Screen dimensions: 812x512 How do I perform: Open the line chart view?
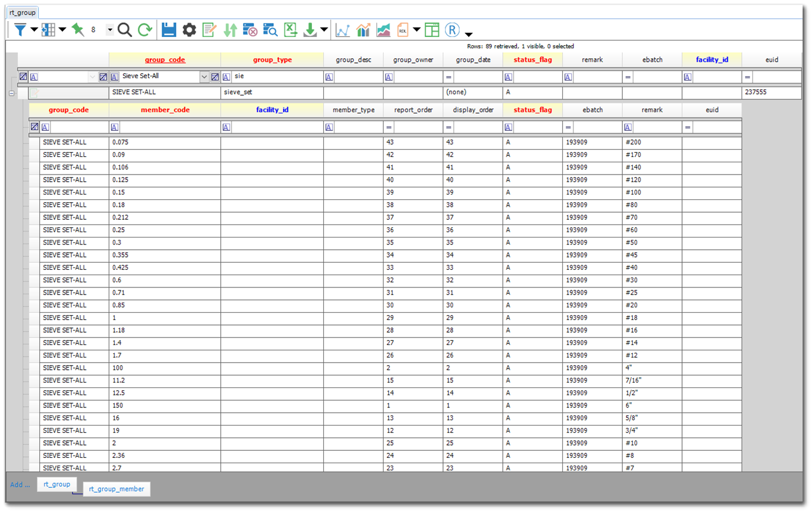[343, 29]
